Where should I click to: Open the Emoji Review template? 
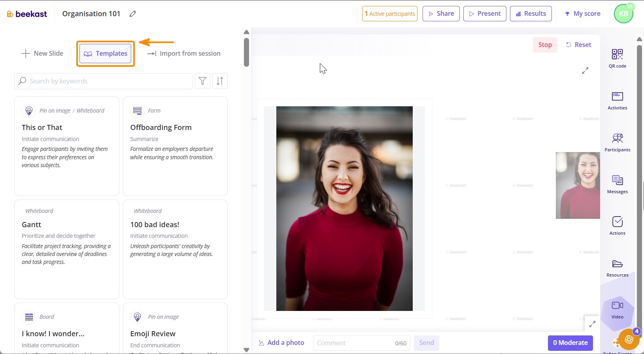click(175, 328)
